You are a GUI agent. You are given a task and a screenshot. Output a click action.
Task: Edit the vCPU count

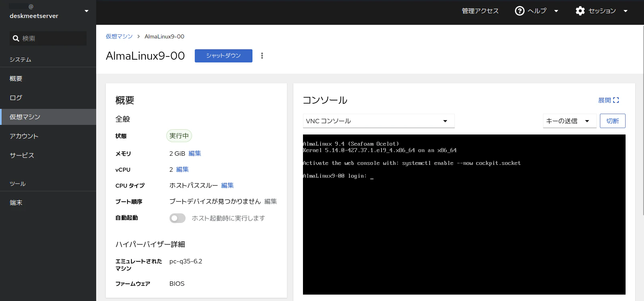pyautogui.click(x=182, y=169)
